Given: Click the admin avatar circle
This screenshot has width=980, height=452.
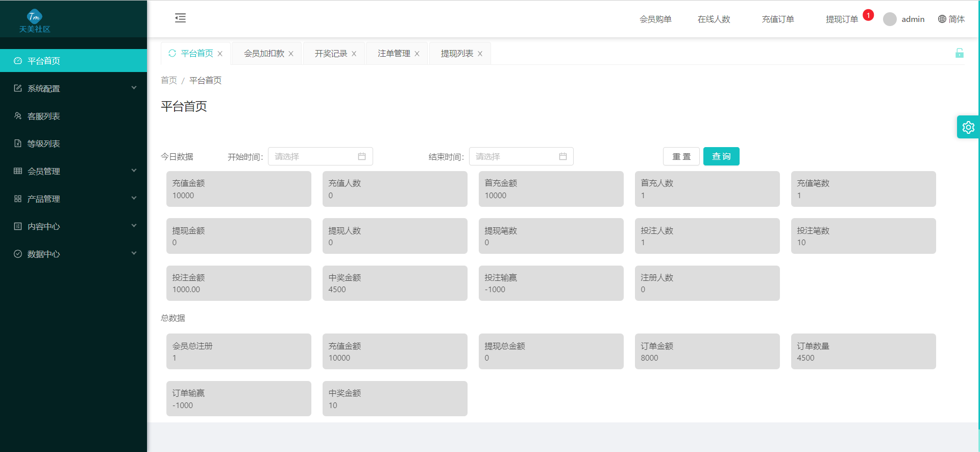Looking at the screenshot, I should (x=890, y=19).
